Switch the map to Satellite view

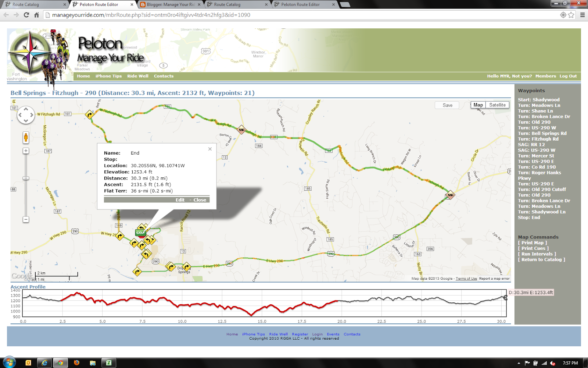point(498,105)
